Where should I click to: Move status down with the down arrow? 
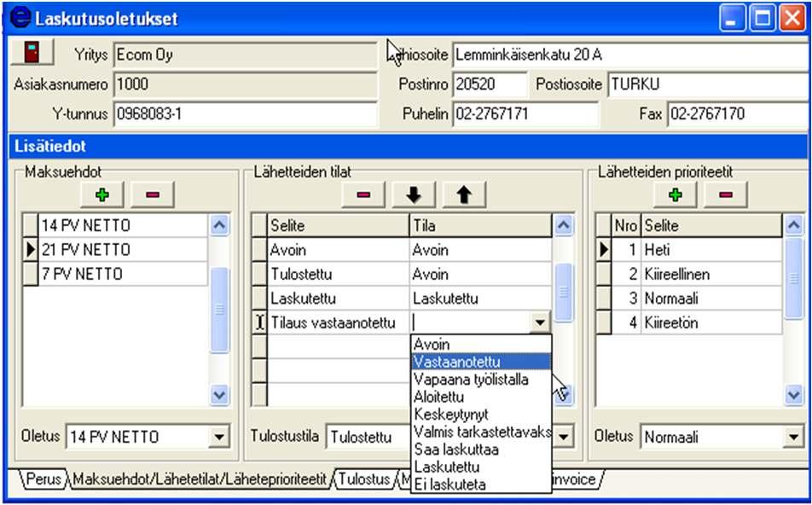click(x=413, y=194)
